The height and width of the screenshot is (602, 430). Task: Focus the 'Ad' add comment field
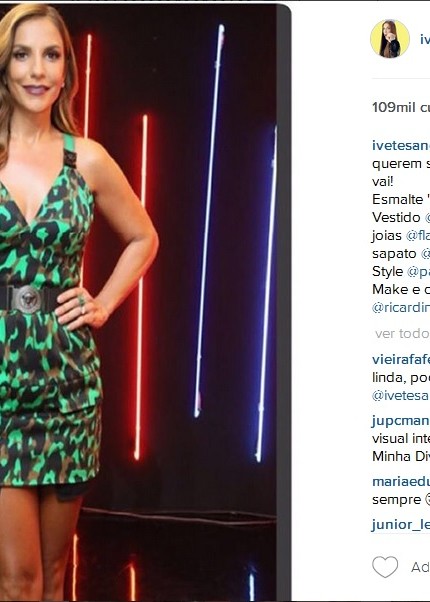point(420,567)
